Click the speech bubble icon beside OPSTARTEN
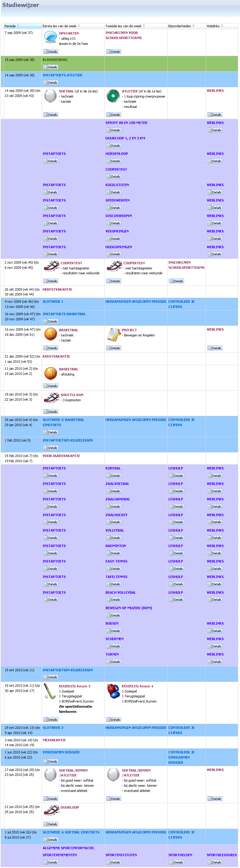Image resolution: width=240 pixels, height=868 pixels. tap(50, 37)
